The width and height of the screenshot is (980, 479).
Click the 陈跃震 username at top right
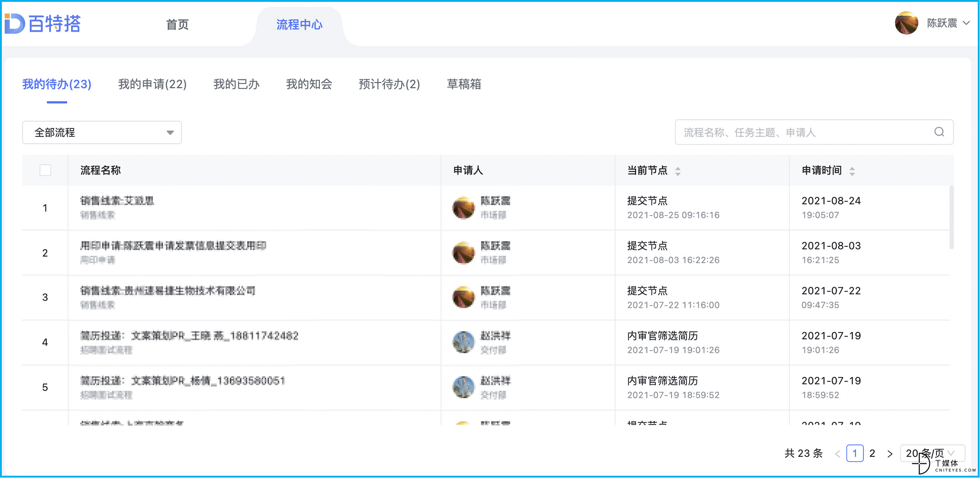942,23
